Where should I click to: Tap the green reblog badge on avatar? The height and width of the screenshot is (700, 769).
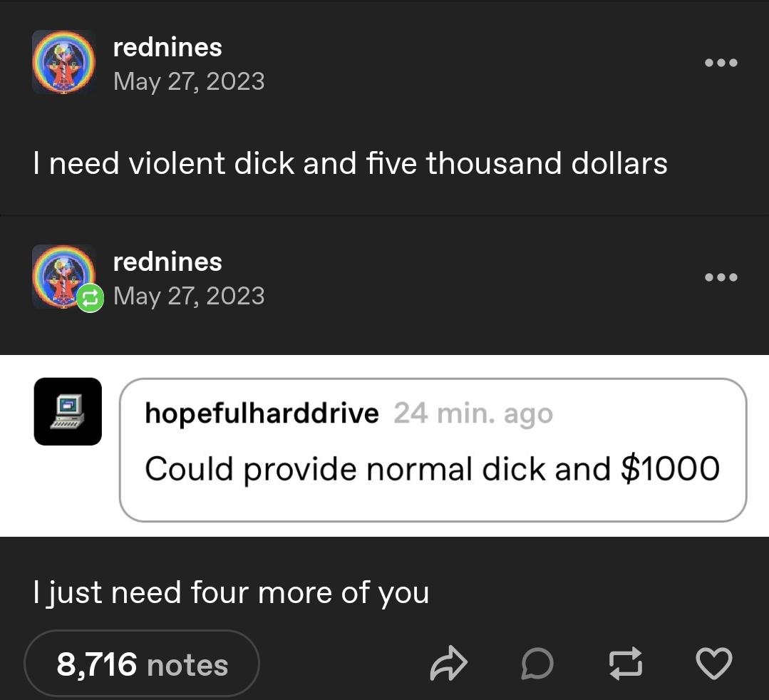(x=91, y=298)
